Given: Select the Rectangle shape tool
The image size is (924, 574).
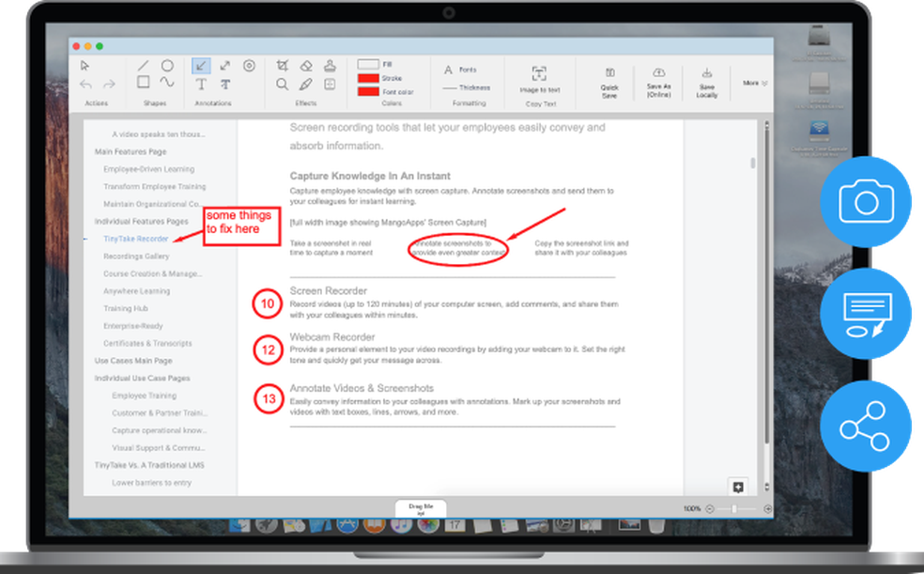Looking at the screenshot, I should (x=143, y=82).
